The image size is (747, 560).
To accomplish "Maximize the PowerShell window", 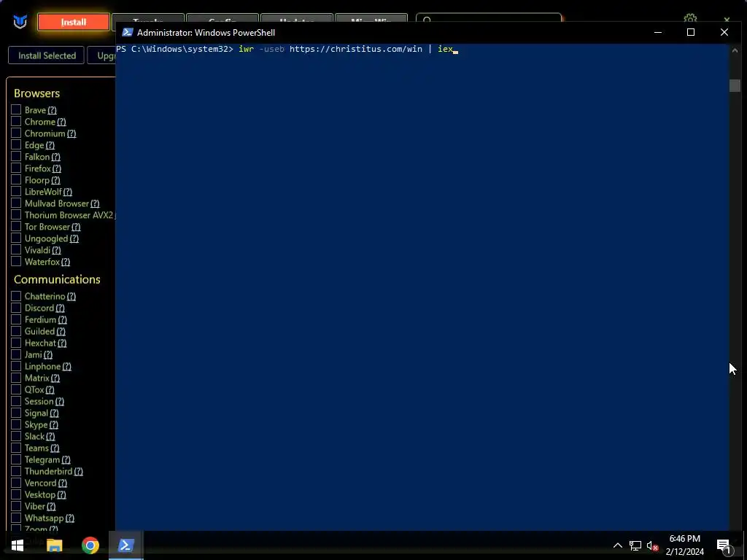I will point(690,32).
